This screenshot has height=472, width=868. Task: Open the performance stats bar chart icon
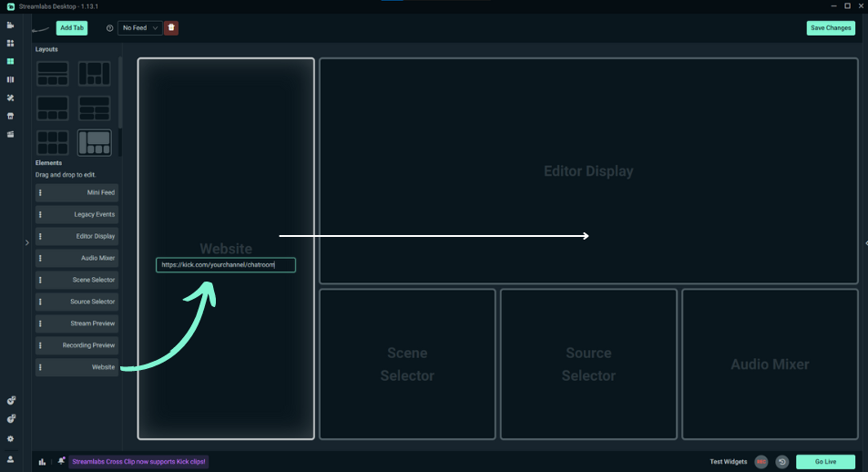(x=42, y=461)
